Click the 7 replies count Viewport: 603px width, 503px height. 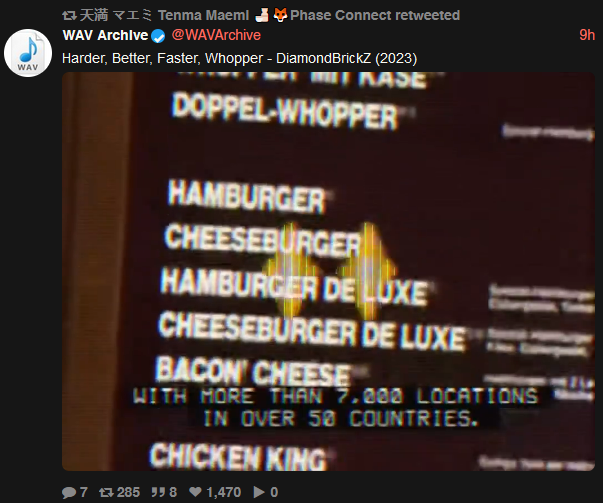point(83,492)
